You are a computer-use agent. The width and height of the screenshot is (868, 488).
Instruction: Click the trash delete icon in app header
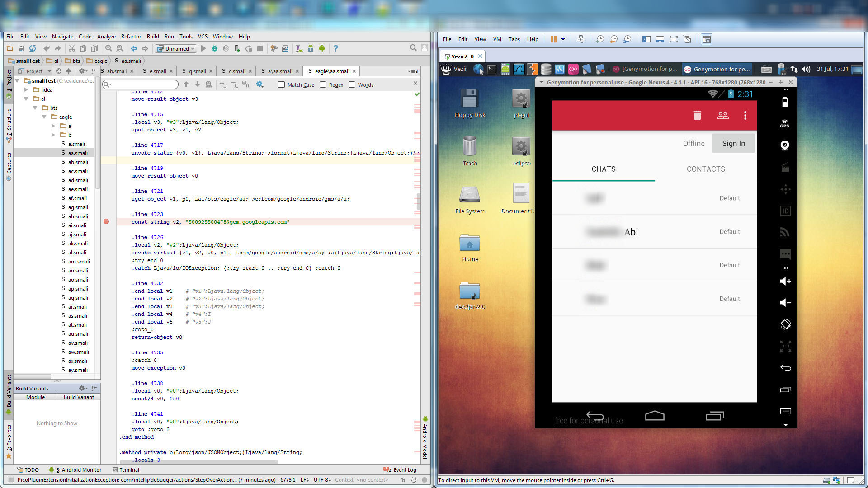tap(697, 116)
